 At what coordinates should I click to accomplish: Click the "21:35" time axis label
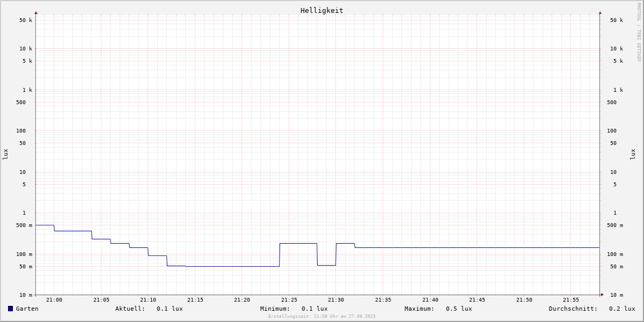pyautogui.click(x=383, y=300)
